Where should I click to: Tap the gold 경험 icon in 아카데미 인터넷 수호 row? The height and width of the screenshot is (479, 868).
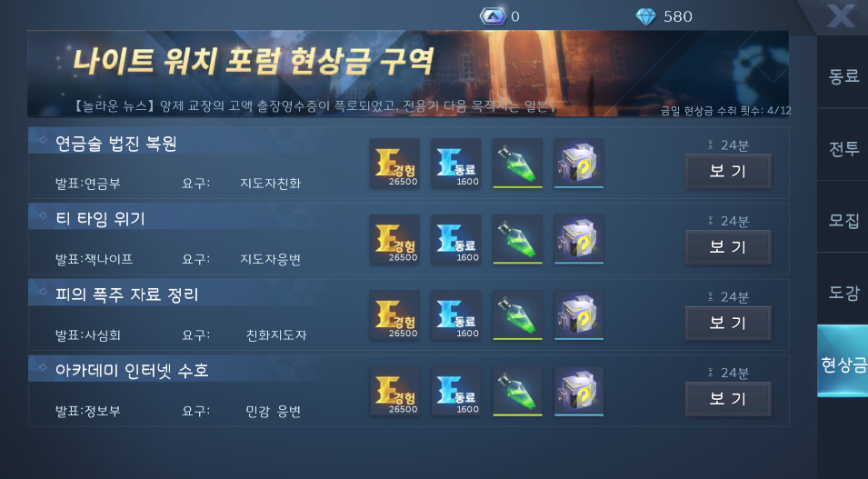[x=394, y=391]
